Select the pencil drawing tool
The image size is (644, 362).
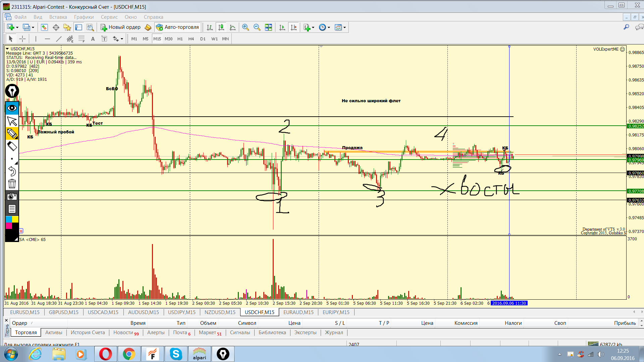click(12, 133)
